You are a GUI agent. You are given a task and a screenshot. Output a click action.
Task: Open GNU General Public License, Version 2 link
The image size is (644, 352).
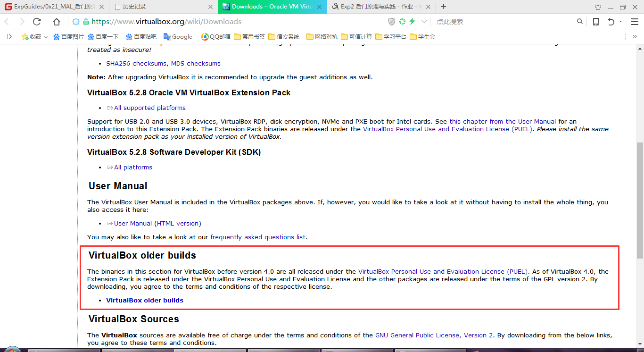coord(434,335)
